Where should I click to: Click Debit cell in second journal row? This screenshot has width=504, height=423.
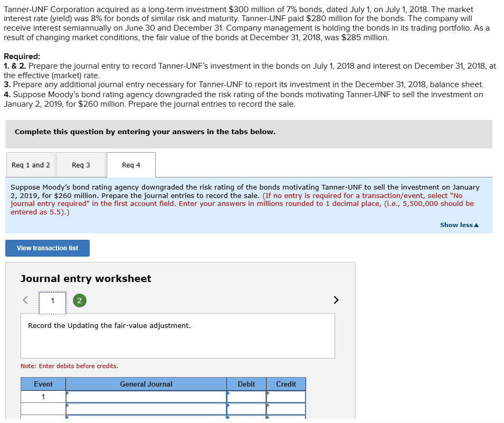point(246,409)
